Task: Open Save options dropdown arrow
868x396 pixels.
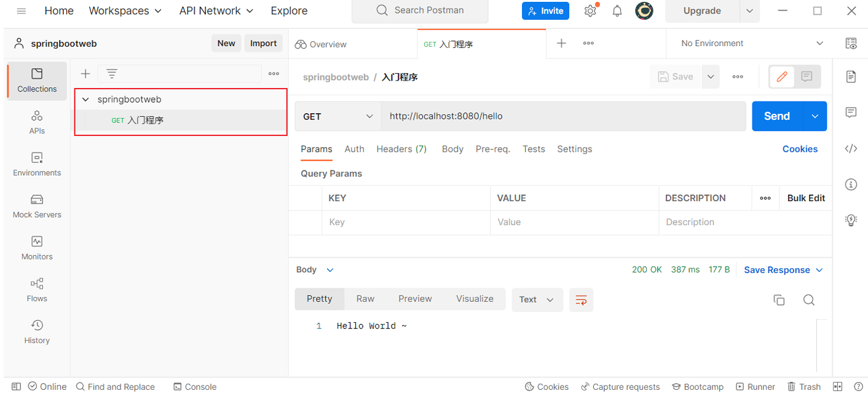Action: tap(711, 77)
